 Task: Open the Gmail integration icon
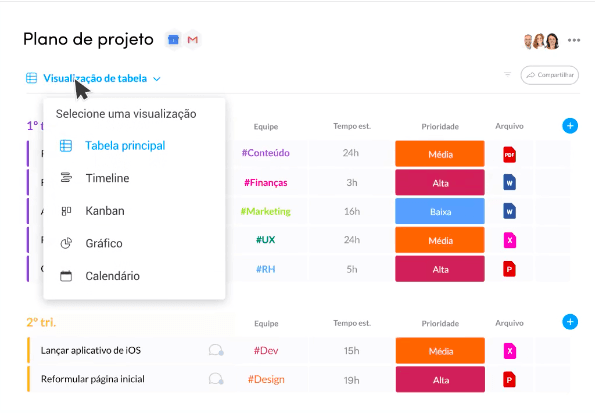click(193, 39)
